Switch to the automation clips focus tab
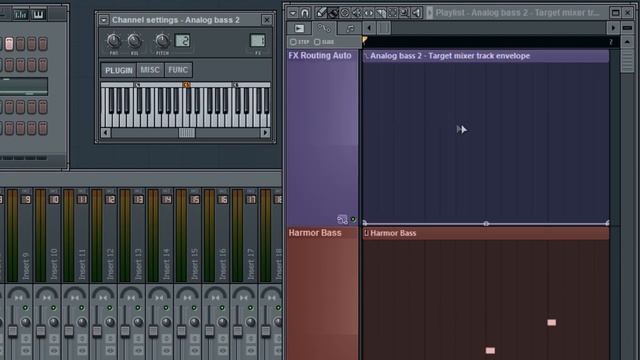 (324, 28)
